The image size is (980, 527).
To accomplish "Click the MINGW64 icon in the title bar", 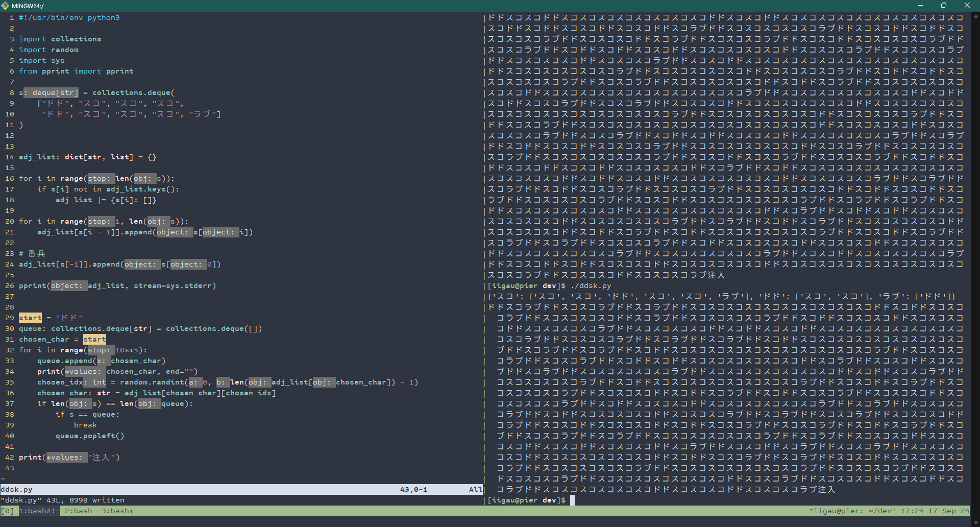I will [6, 6].
